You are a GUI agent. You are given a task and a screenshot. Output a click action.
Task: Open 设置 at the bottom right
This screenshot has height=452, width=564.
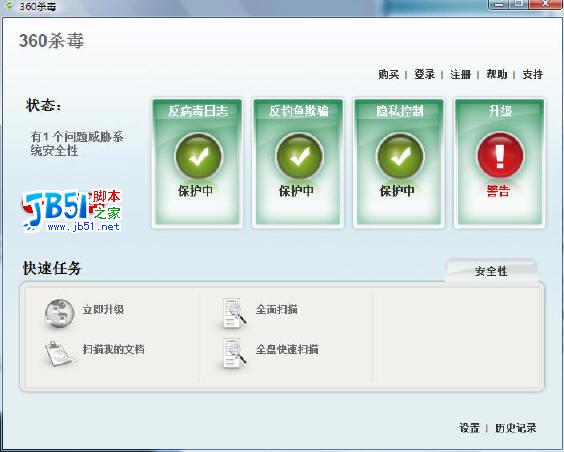point(469,428)
